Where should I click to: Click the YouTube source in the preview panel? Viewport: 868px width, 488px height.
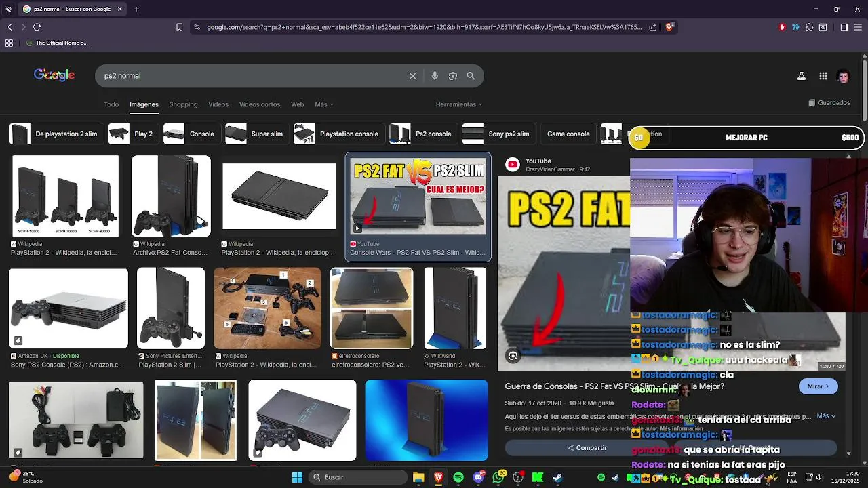pyautogui.click(x=538, y=161)
